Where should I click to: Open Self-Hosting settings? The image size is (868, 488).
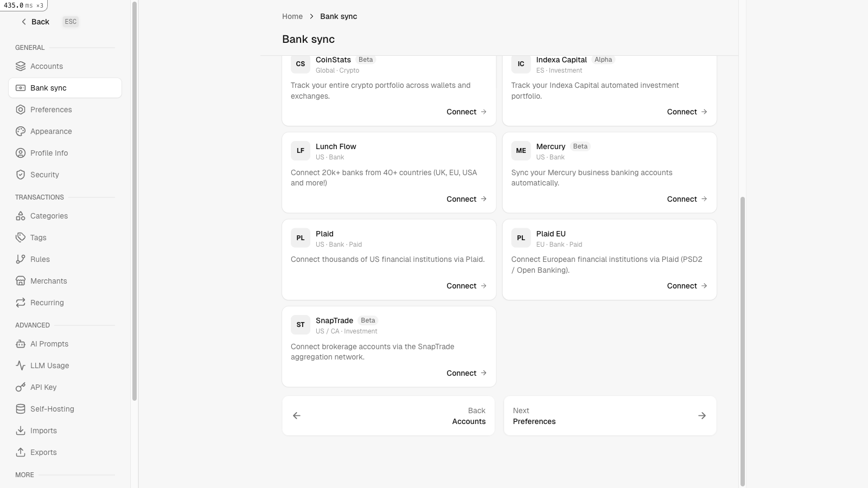tap(65, 409)
